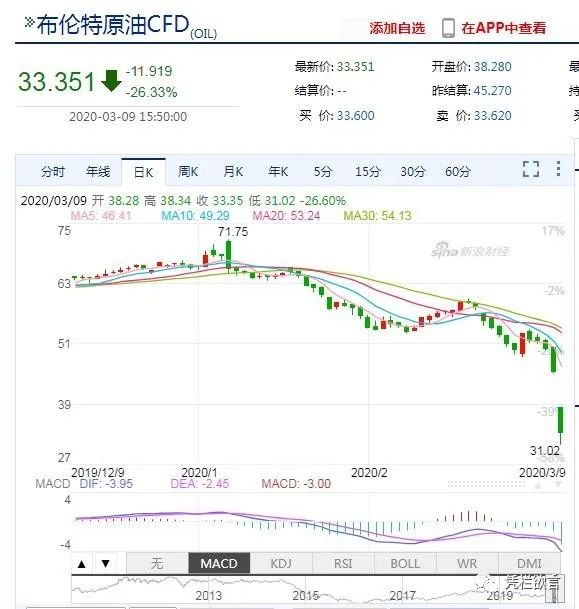Select the BOLL indicator button
579x609 pixels.
pyautogui.click(x=405, y=563)
